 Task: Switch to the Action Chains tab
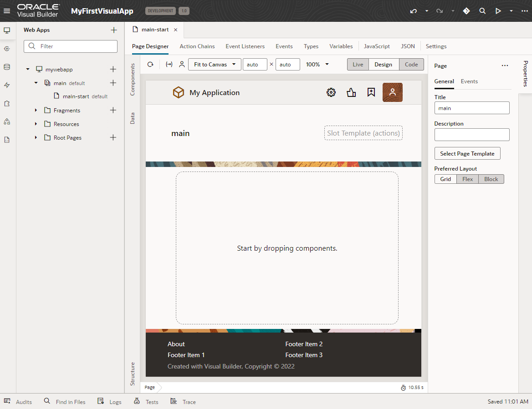tap(197, 46)
